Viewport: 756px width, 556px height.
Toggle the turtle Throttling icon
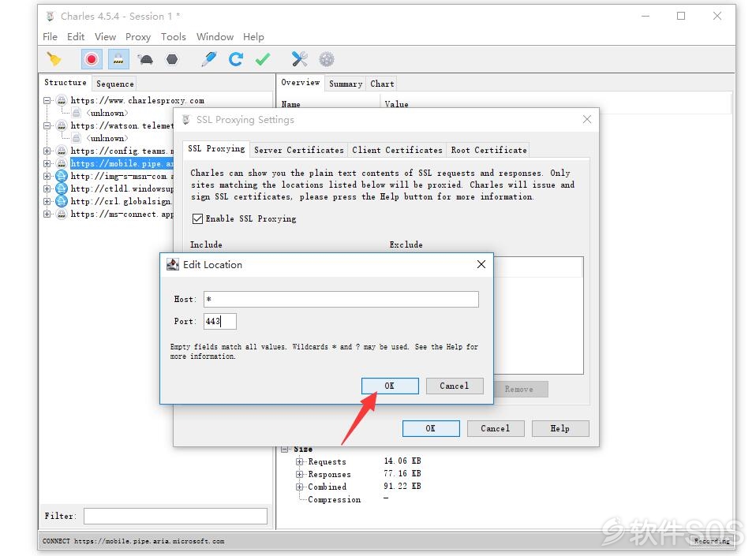145,59
